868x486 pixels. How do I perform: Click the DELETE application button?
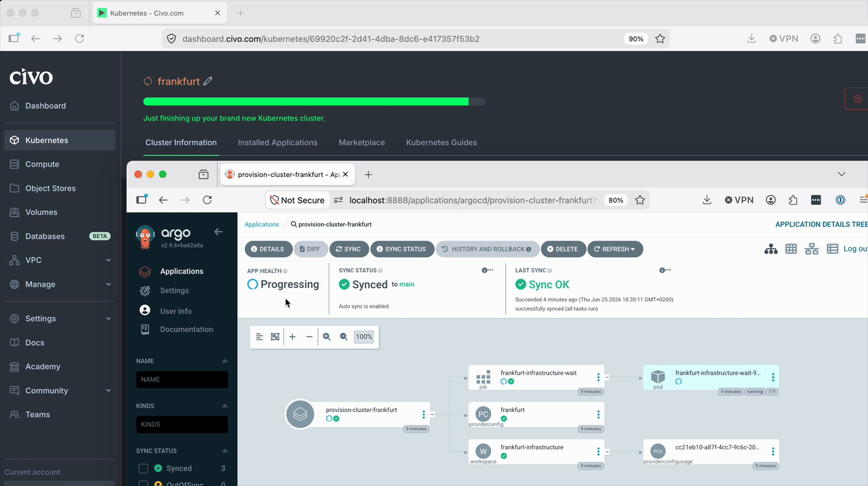click(x=562, y=249)
